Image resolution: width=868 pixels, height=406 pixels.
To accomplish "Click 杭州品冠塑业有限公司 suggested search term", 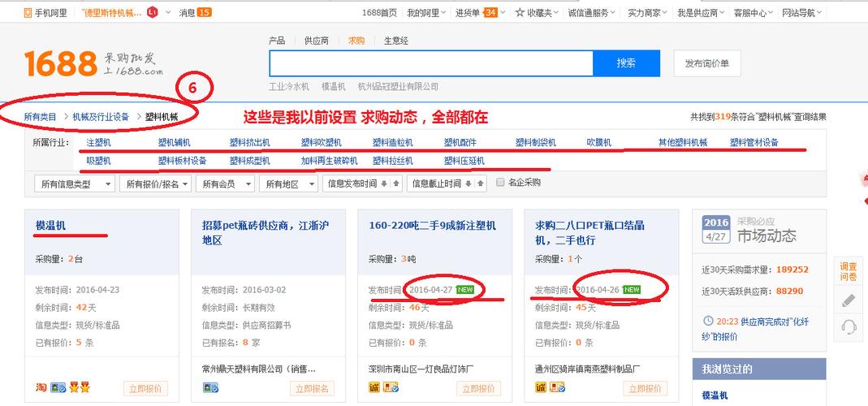I will tap(398, 86).
